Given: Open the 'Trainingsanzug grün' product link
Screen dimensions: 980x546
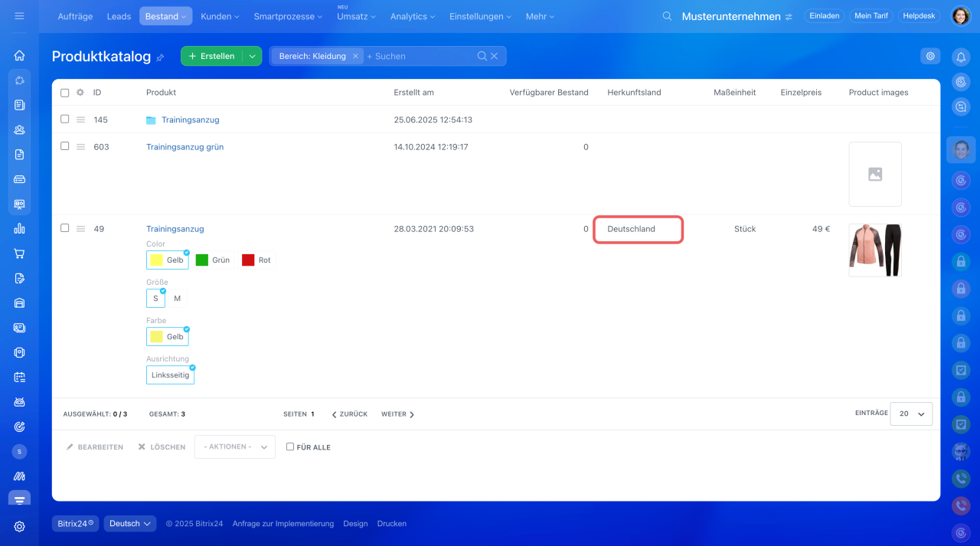Looking at the screenshot, I should coord(185,147).
